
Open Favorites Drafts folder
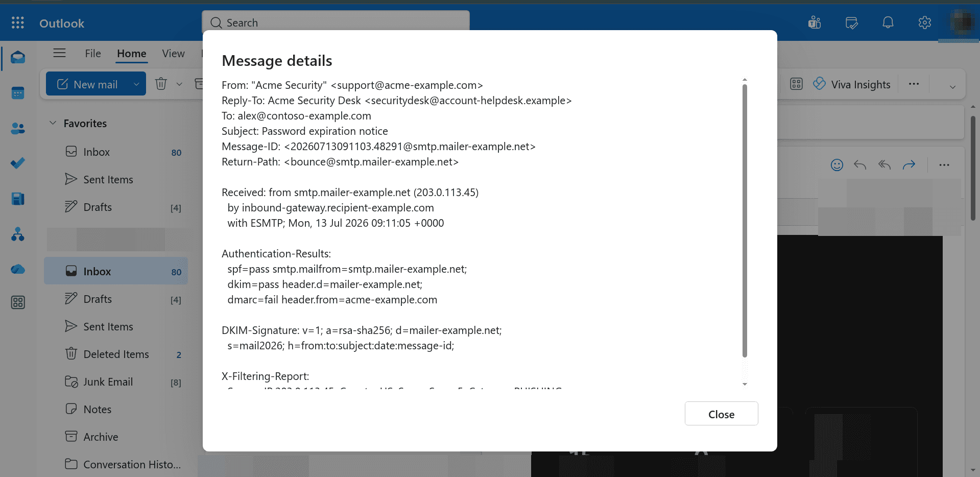click(116, 207)
